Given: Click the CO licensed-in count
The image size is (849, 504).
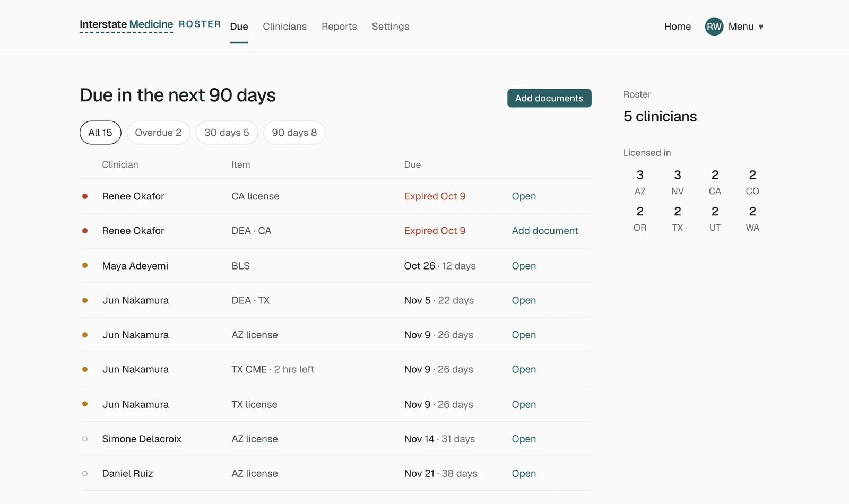Looking at the screenshot, I should (752, 182).
